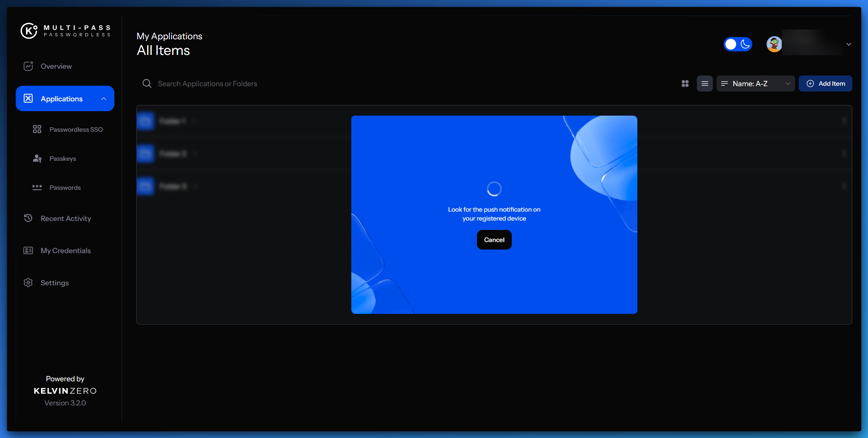Switch to list view
Image resolution: width=868 pixels, height=438 pixels.
tap(704, 83)
